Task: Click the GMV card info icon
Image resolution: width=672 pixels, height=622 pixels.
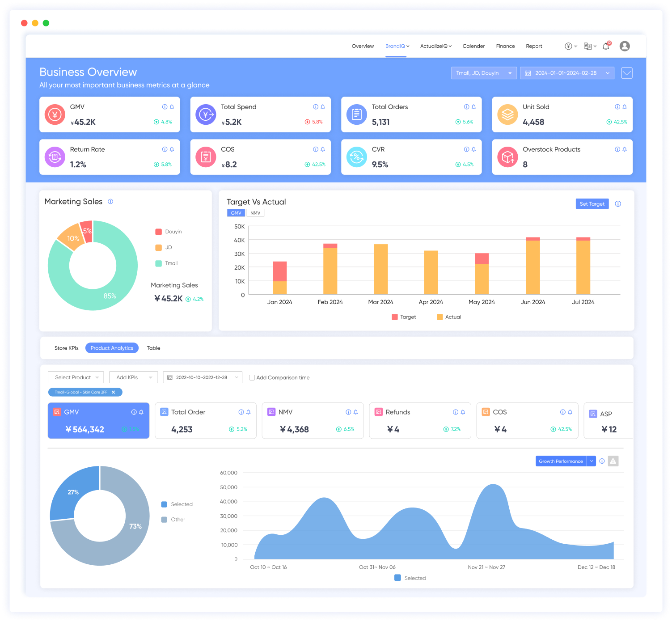Action: point(165,107)
